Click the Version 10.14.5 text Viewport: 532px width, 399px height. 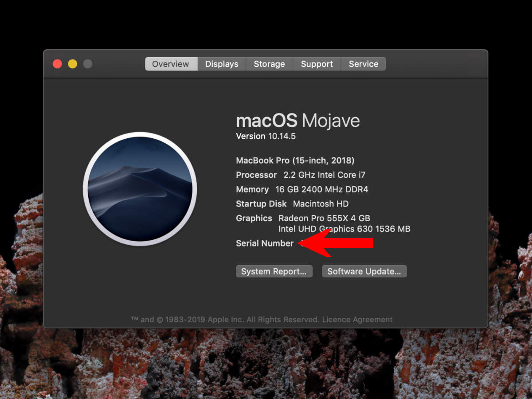[266, 136]
